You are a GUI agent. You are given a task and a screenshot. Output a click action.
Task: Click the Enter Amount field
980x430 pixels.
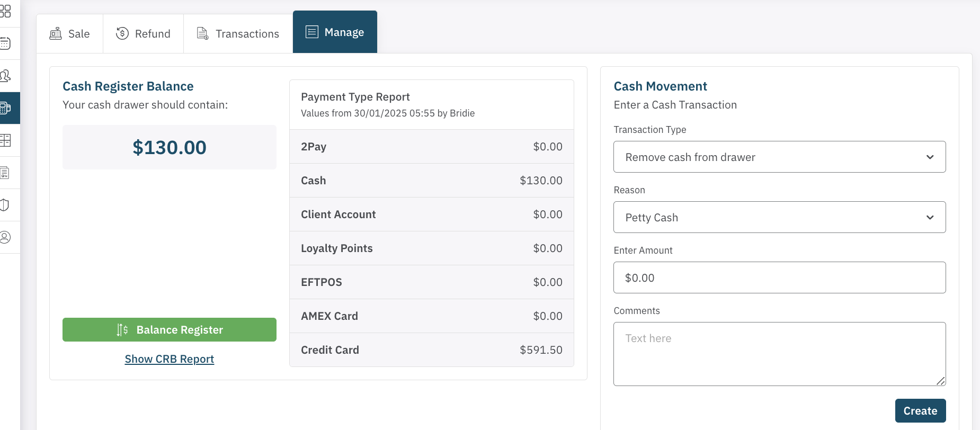pyautogui.click(x=779, y=277)
